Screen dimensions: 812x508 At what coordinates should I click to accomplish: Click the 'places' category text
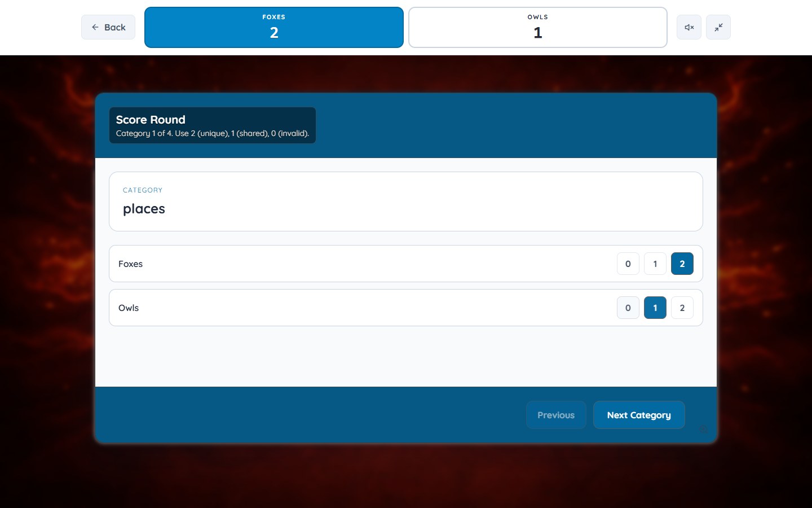pos(144,209)
